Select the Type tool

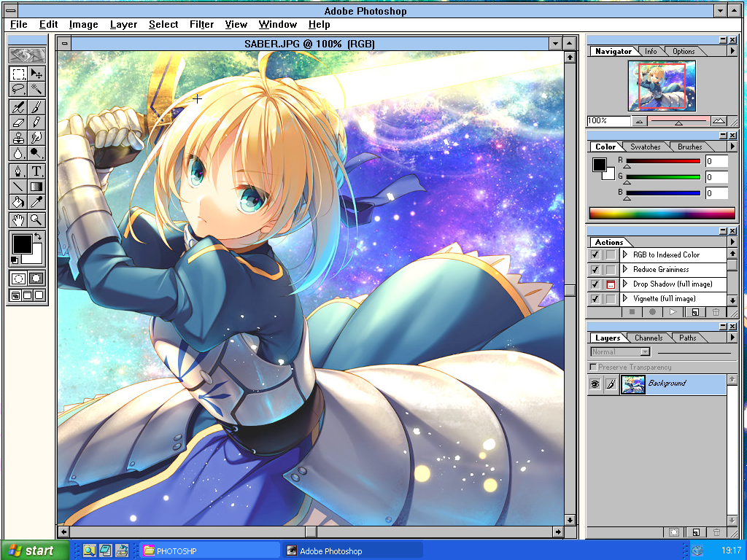(x=36, y=171)
